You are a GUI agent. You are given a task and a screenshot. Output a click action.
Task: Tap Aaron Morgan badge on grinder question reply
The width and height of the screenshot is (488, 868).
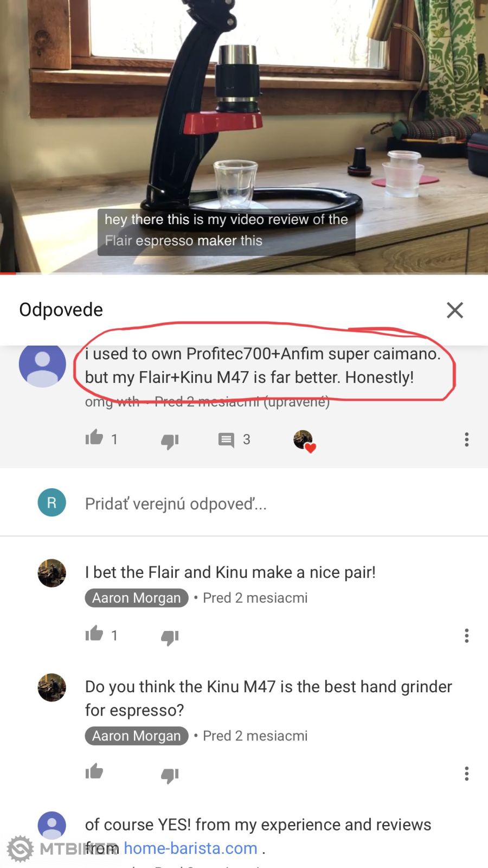click(x=137, y=736)
